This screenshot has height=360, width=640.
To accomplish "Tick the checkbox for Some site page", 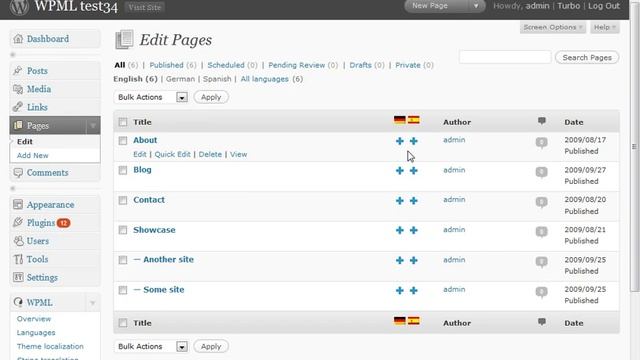I will pyautogui.click(x=123, y=290).
